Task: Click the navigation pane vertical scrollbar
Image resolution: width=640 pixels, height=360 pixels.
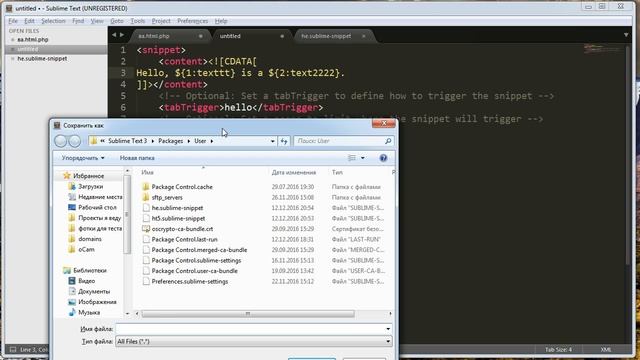Action: click(x=127, y=215)
